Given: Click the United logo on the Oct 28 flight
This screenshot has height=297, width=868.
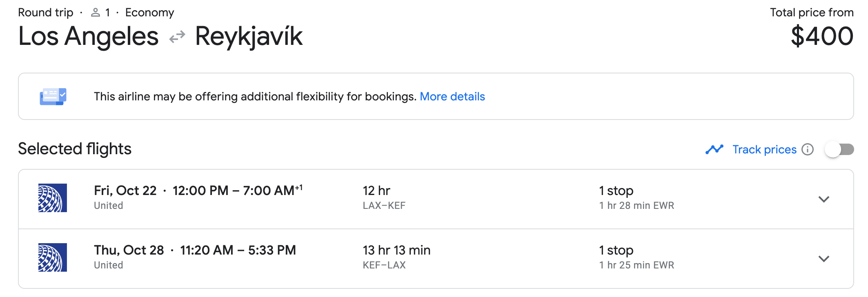Looking at the screenshot, I should [x=52, y=257].
